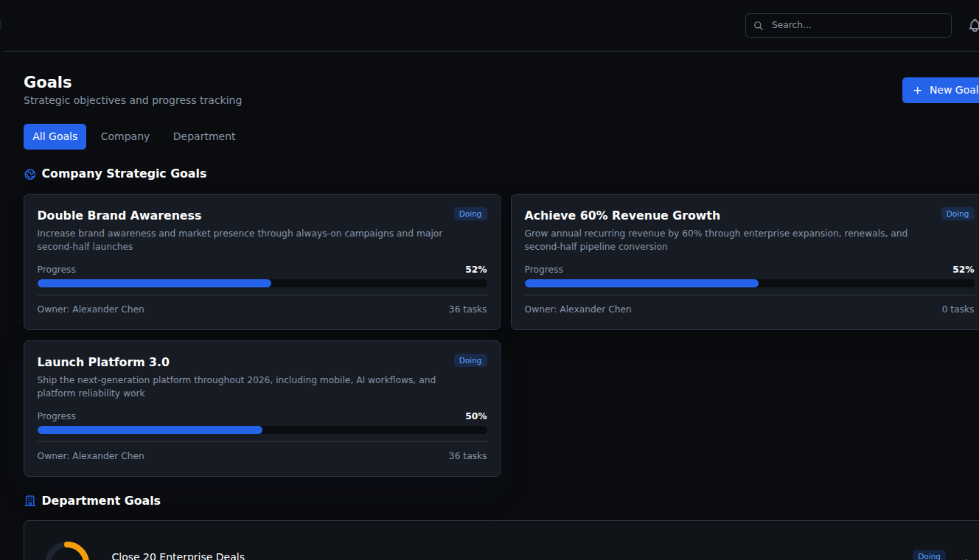This screenshot has height=560, width=979.
Task: Click the Double Brand Awareness description text
Action: point(240,240)
